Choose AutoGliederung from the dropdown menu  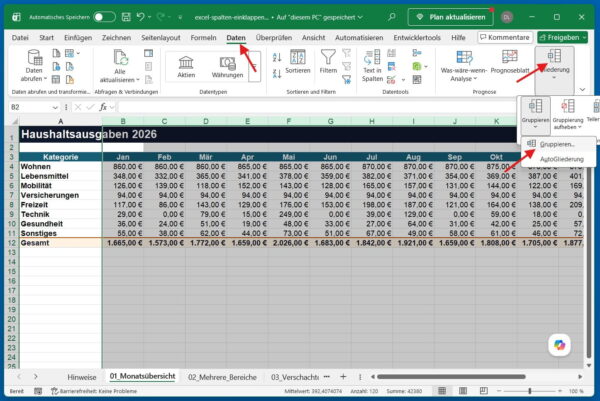[x=561, y=159]
